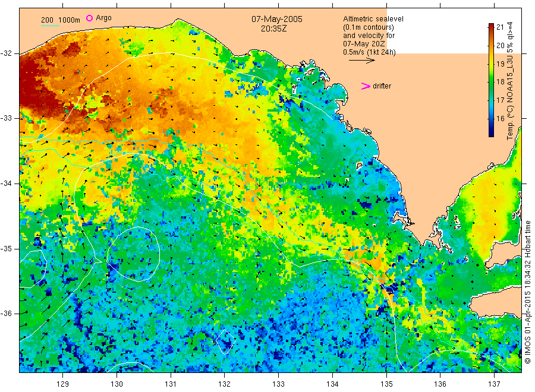Click longitude axis label 132
535x392 pixels.
225,384
